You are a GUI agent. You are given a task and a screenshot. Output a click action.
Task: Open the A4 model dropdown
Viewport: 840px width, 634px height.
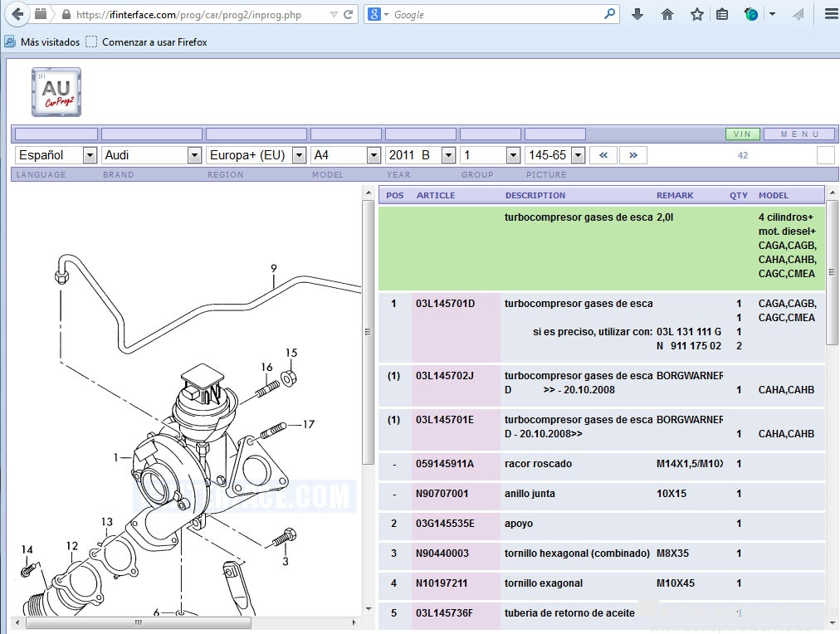345,155
